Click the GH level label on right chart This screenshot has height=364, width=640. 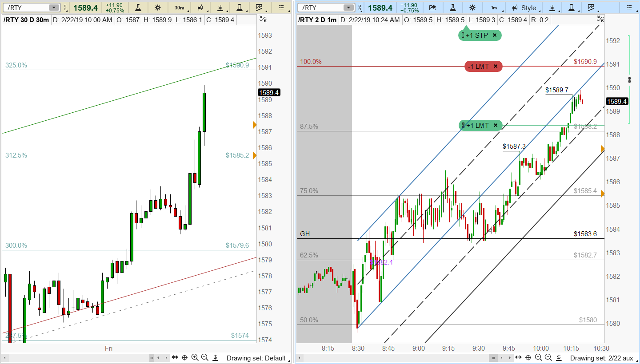point(305,234)
